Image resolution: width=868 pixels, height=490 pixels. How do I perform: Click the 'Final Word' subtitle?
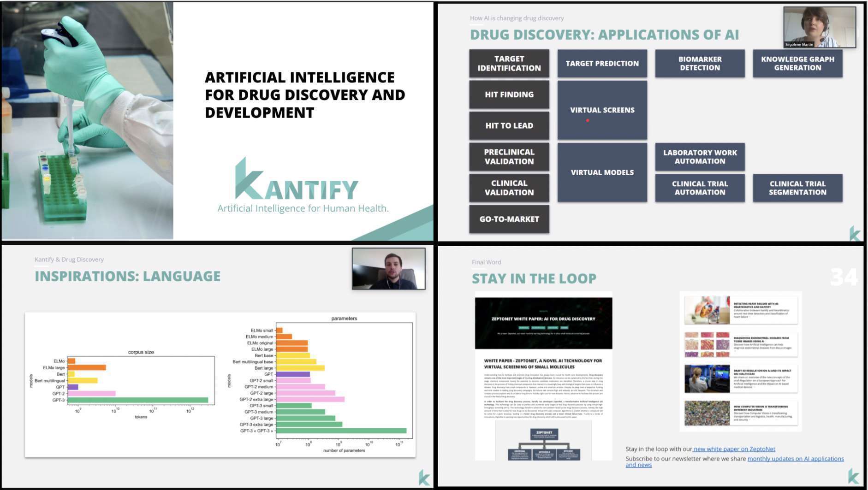click(486, 262)
